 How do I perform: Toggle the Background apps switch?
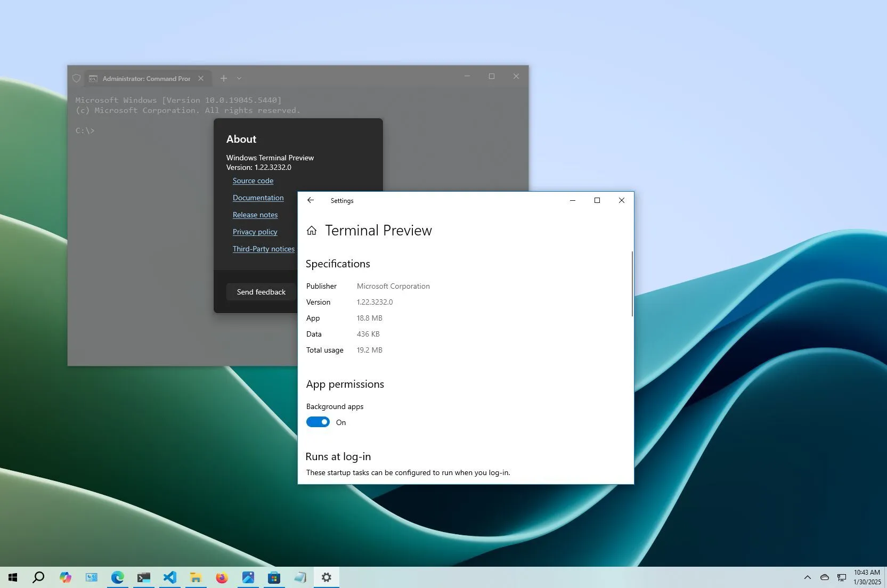click(318, 422)
